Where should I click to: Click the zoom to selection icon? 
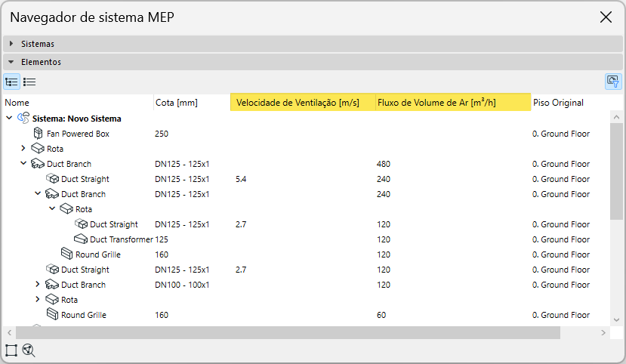click(29, 350)
